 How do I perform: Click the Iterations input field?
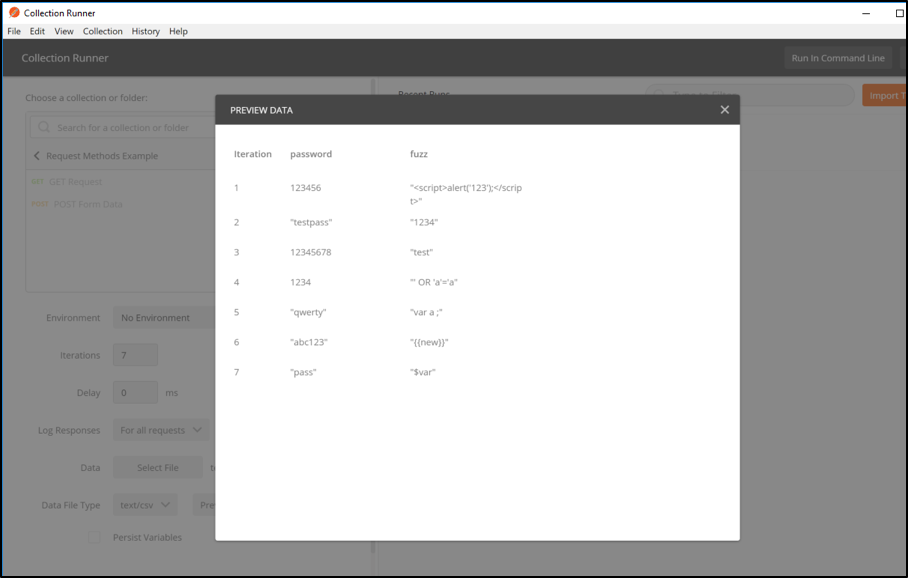click(135, 355)
